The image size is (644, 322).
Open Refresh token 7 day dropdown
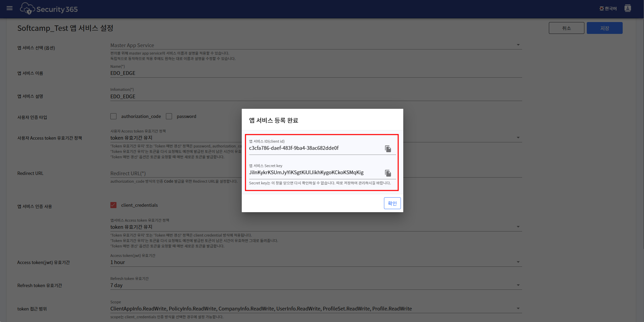tap(518, 285)
